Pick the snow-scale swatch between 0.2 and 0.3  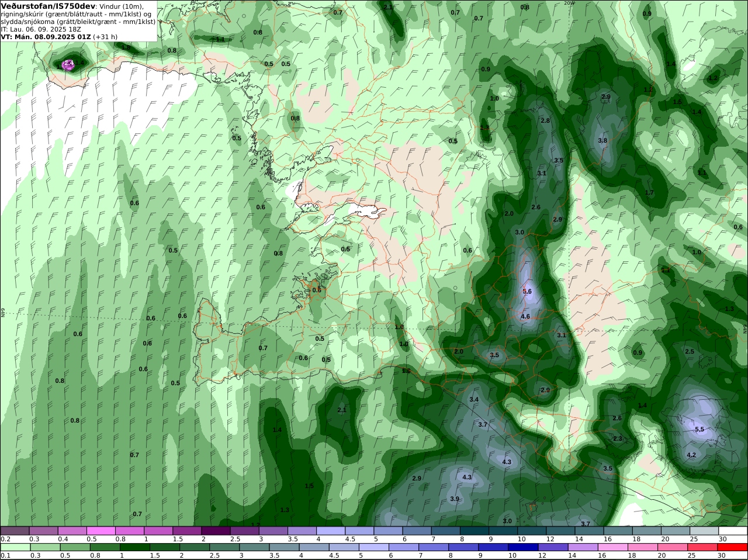pyautogui.click(x=15, y=531)
